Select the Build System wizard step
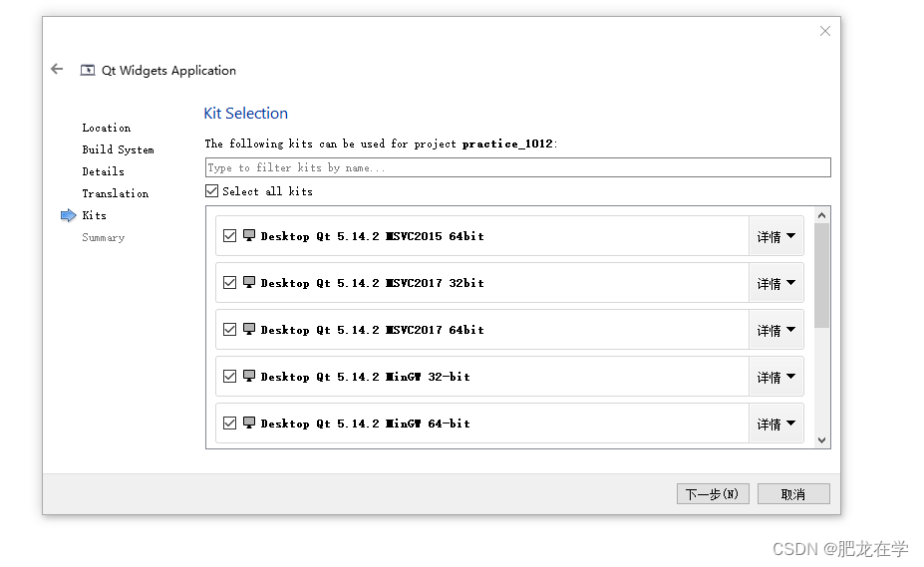Viewport: 924px width, 567px height. pyautogui.click(x=118, y=149)
